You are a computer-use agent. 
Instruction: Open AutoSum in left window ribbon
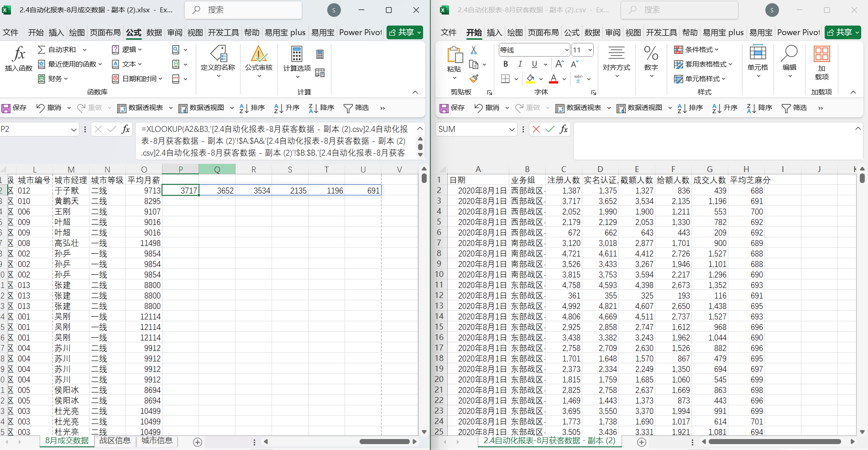(x=62, y=49)
